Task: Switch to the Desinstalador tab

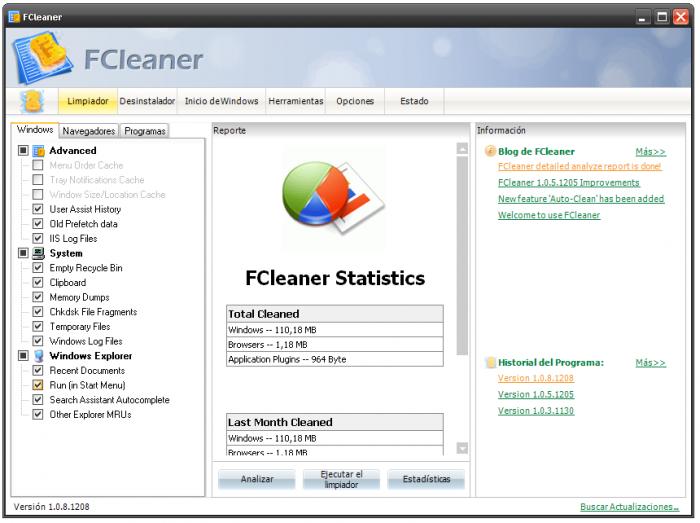Action: tap(147, 101)
